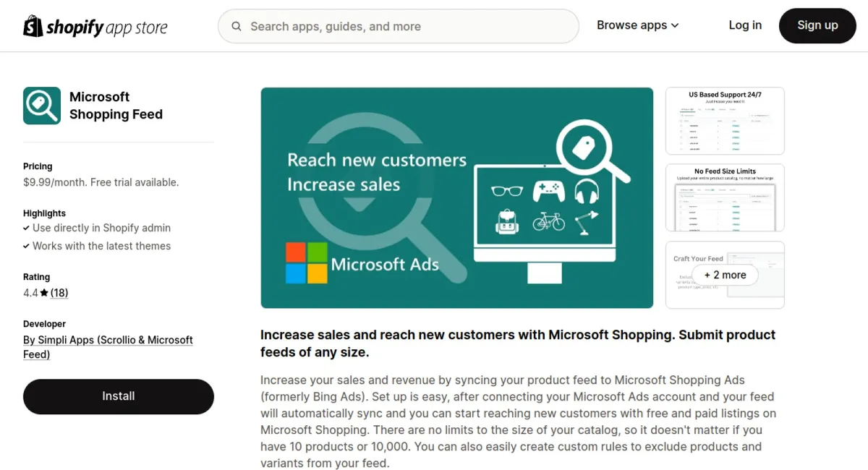This screenshot has height=470, width=868.
Task: Open the (18) reviews link
Action: [x=59, y=292]
